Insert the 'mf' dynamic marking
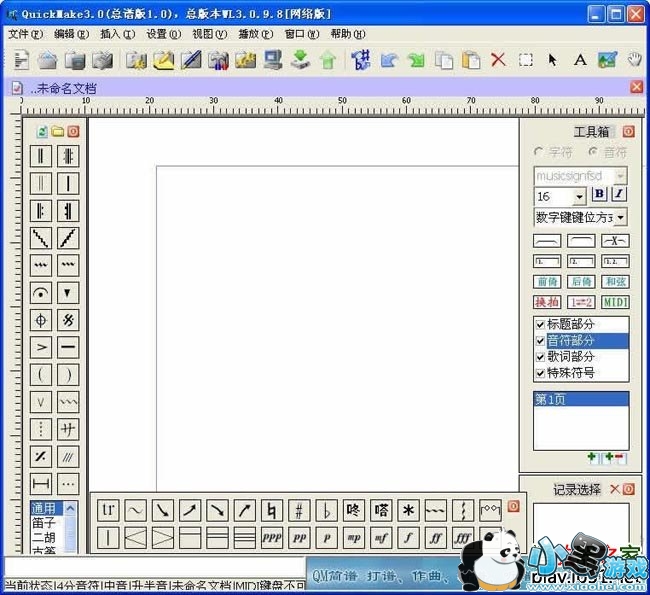The image size is (650, 595). (x=381, y=538)
